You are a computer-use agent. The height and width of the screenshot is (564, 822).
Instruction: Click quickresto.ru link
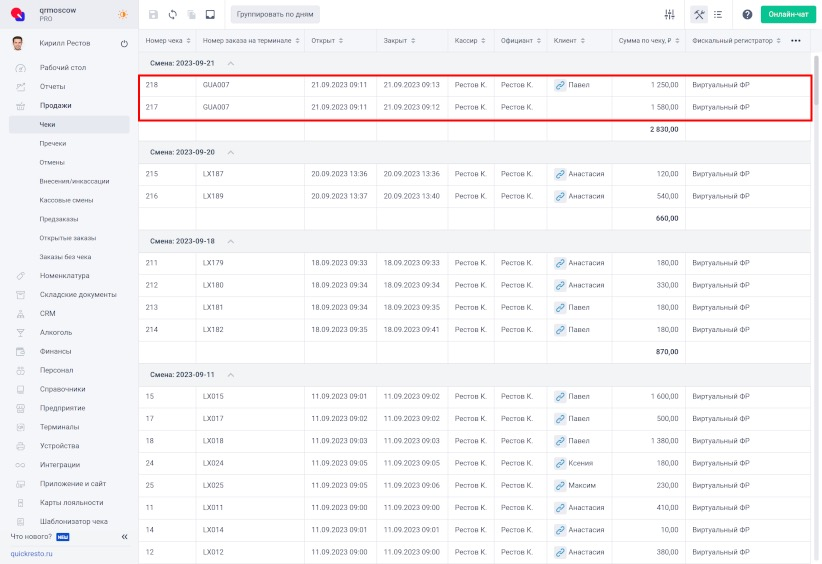point(31,554)
